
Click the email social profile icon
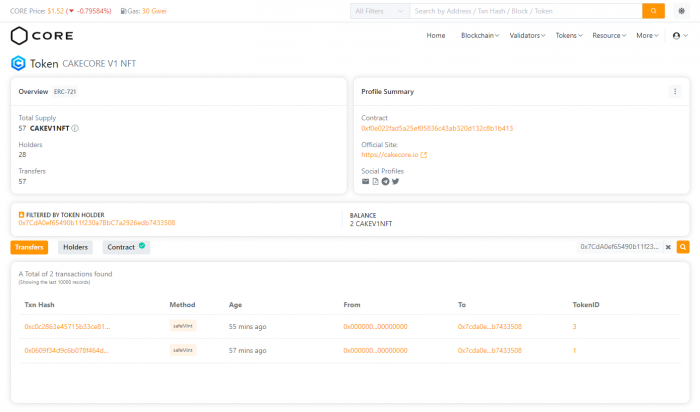(365, 181)
